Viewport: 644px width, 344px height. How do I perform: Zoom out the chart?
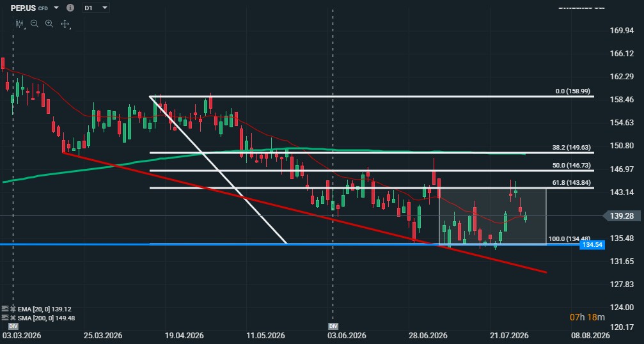pos(35,24)
